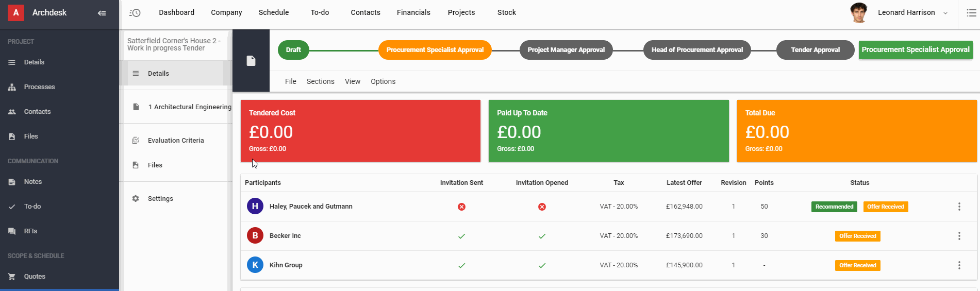This screenshot has height=291, width=980.
Task: Open the kebab menu for Becker Inc
Action: tap(959, 236)
